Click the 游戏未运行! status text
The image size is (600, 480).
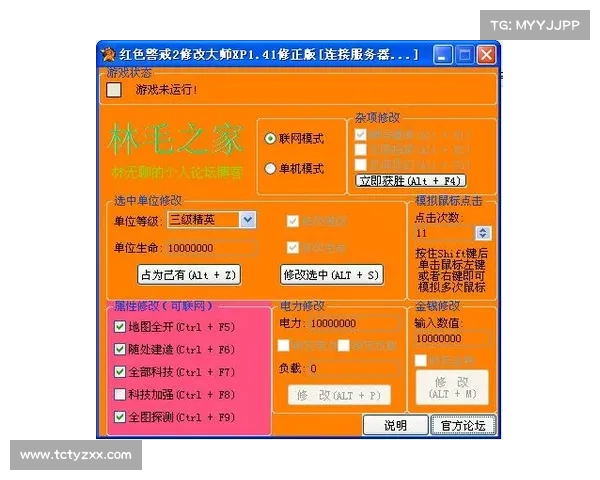pos(166,90)
